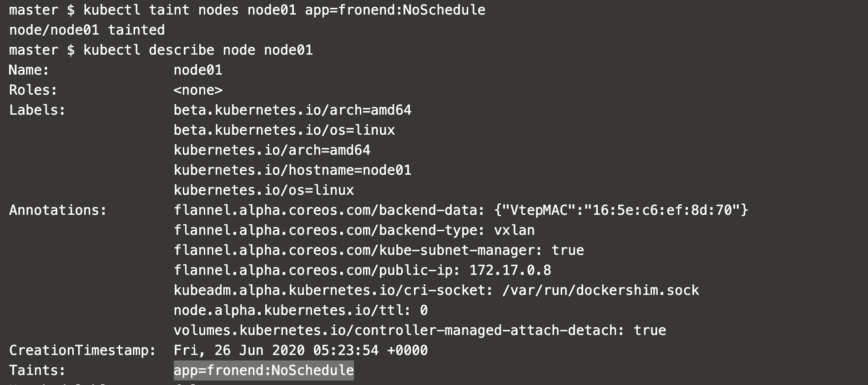
Task: Click the node.alpha.kubernetes.io/ttl annotation
Action: [301, 310]
